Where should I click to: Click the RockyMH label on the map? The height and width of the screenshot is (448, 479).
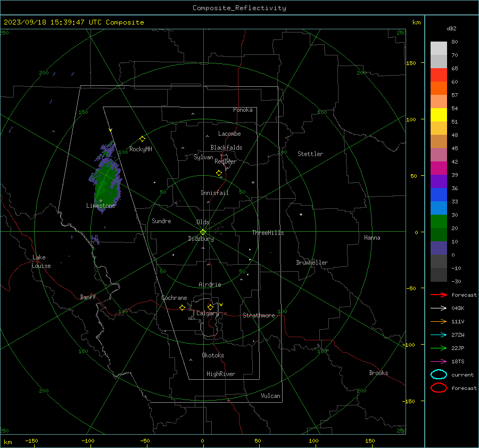[141, 149]
